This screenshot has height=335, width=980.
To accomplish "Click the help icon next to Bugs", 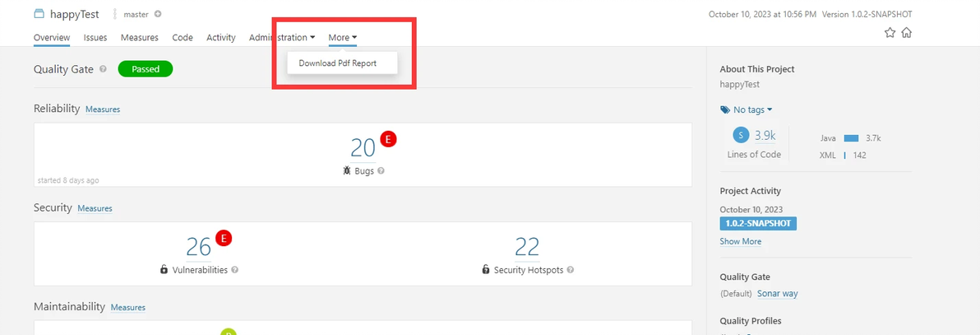I will (381, 170).
